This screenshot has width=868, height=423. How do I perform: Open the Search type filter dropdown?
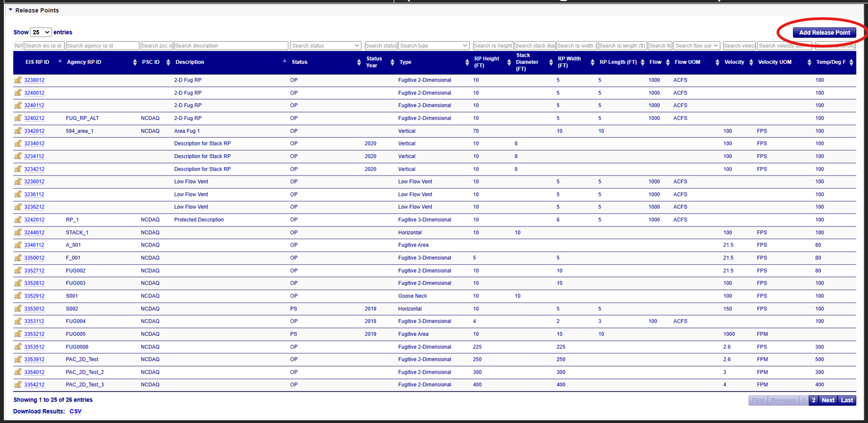coord(434,46)
